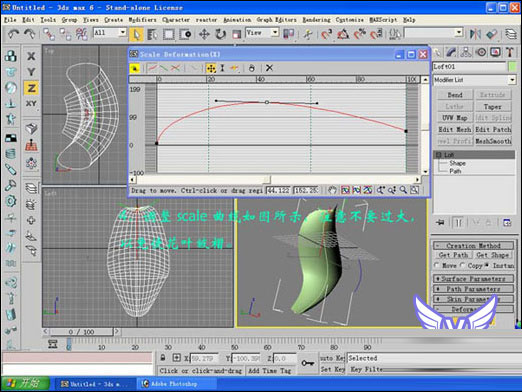
Task: Select the Copy radio button
Action: [x=462, y=265]
